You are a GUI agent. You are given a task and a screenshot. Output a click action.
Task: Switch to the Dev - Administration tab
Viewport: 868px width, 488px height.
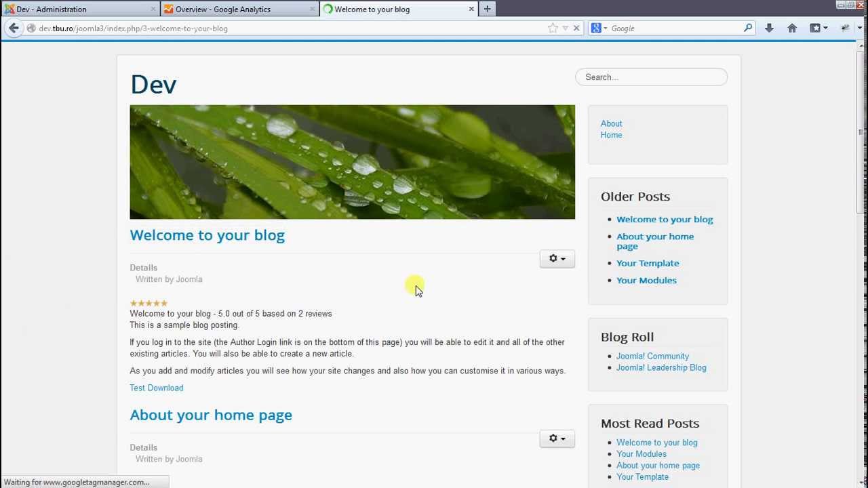[x=81, y=9]
